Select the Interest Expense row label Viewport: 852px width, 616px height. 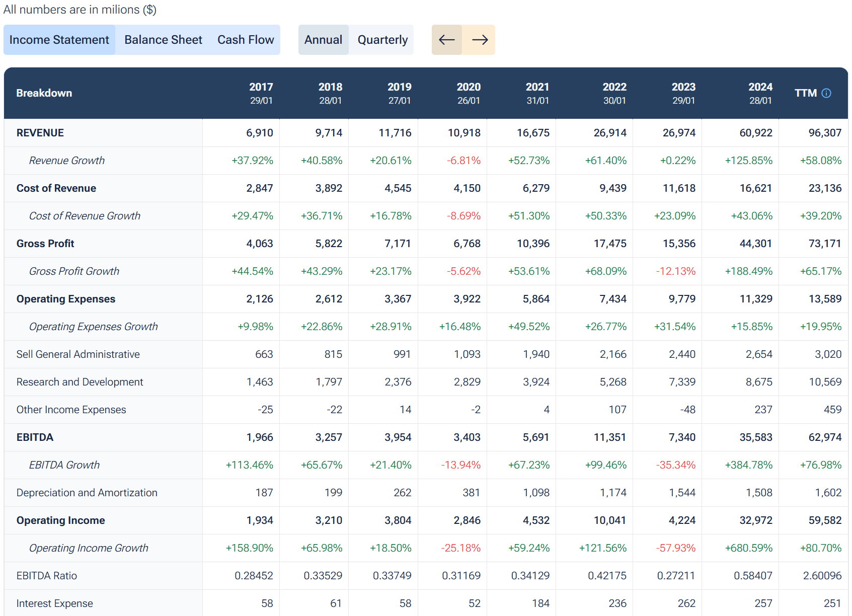click(x=54, y=603)
